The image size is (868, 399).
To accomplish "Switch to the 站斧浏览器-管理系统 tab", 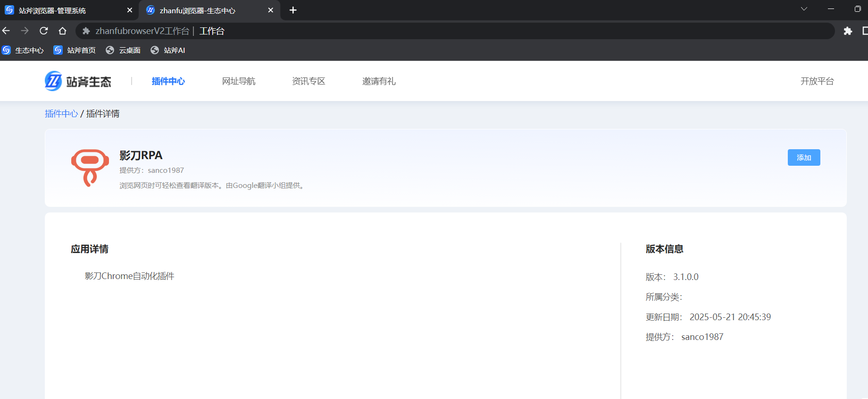I will [x=69, y=10].
